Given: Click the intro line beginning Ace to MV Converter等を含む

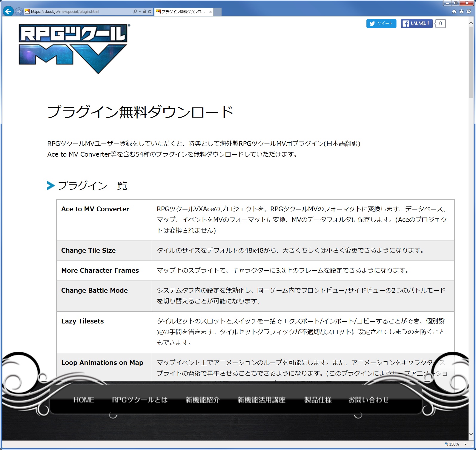Looking at the screenshot, I should click(173, 154).
